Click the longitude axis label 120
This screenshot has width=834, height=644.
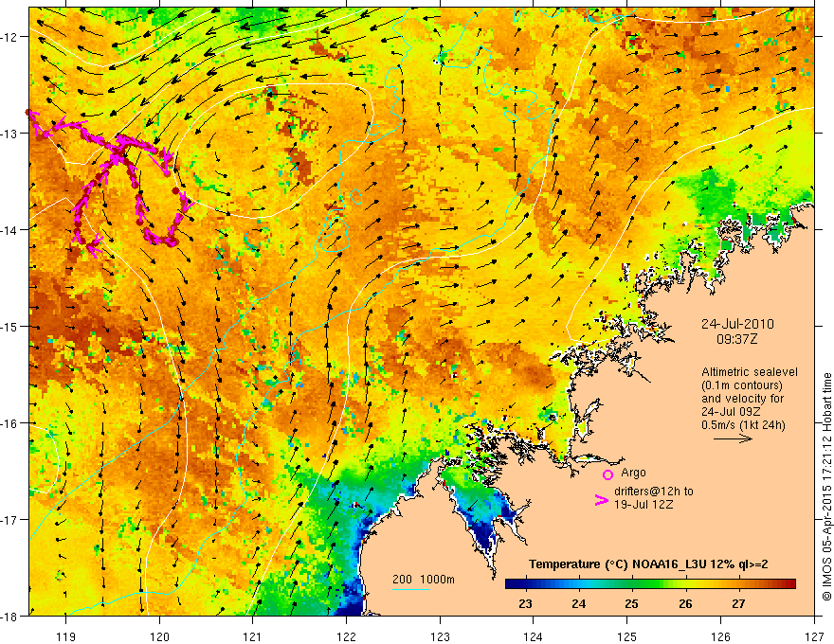[x=159, y=636]
